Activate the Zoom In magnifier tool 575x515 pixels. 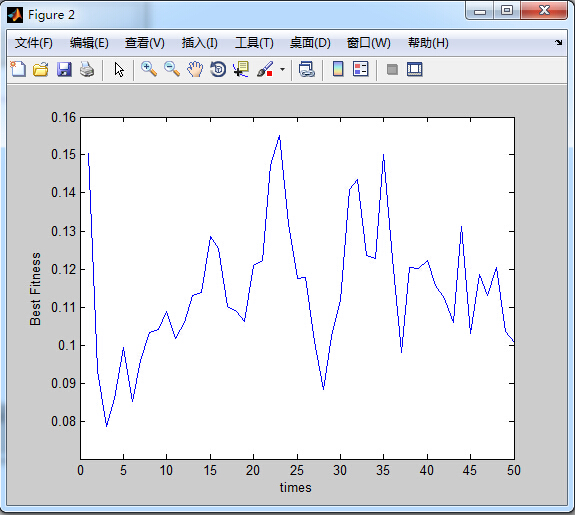click(149, 69)
